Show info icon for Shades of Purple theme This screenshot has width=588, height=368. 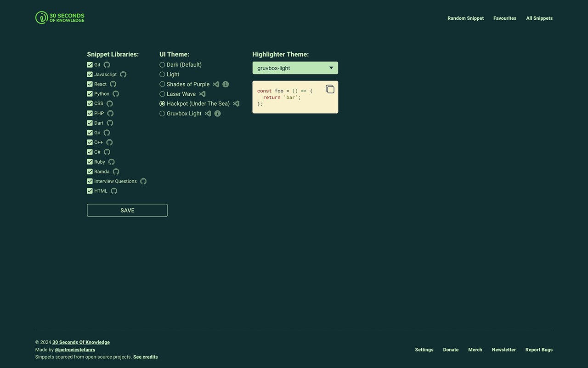226,84
